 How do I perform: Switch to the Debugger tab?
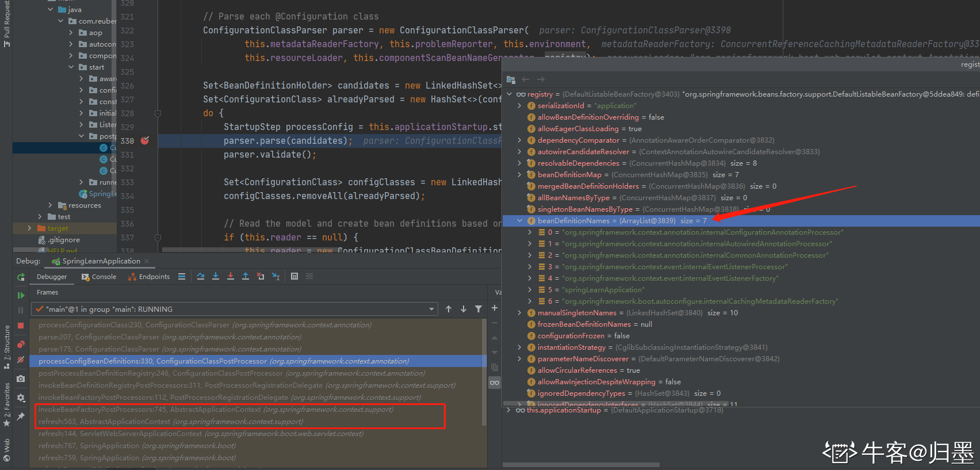pyautogui.click(x=52, y=277)
